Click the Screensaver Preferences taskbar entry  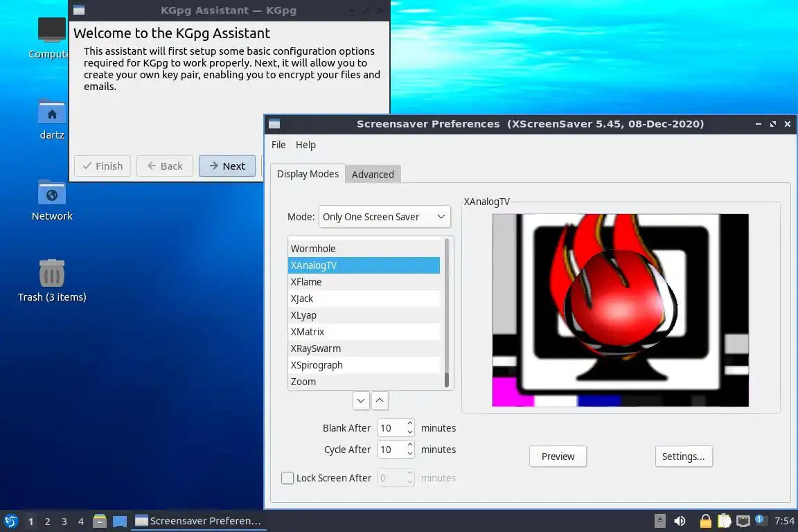(x=199, y=521)
